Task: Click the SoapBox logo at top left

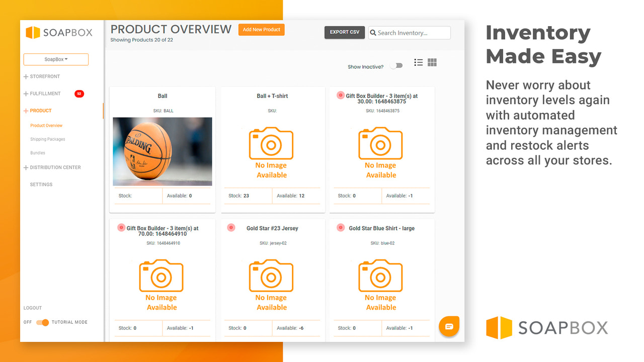Action: pyautogui.click(x=59, y=32)
